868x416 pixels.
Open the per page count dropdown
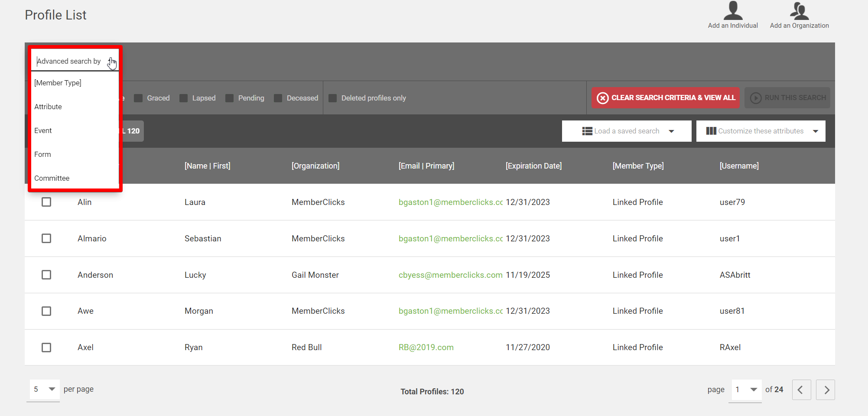tap(44, 389)
